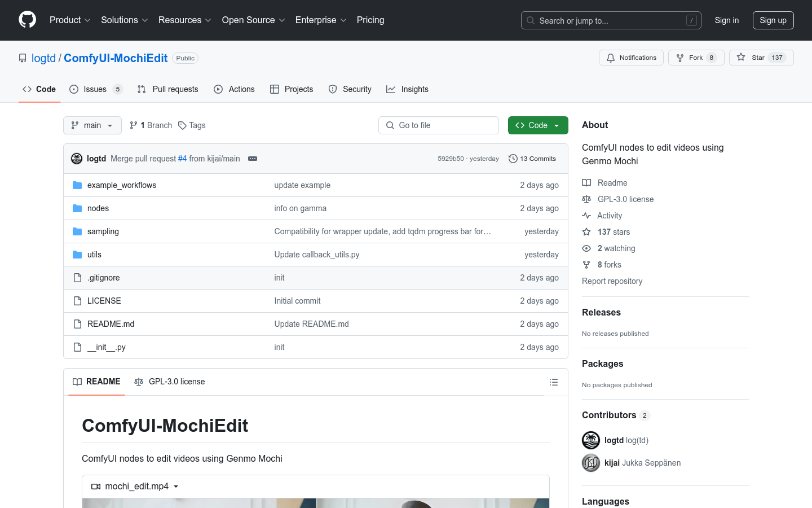The height and width of the screenshot is (508, 812).
Task: Expand the Open Source menu
Action: click(x=253, y=20)
